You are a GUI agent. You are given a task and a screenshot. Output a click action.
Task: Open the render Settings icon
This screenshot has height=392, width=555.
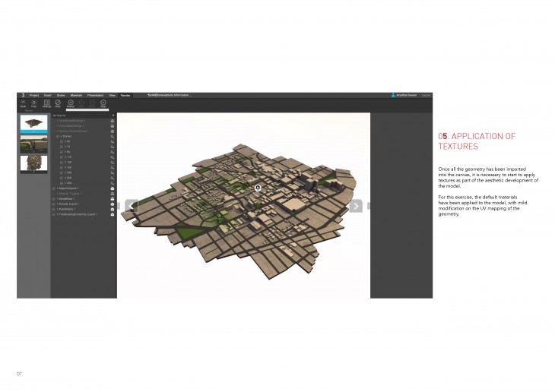pyautogui.click(x=47, y=103)
